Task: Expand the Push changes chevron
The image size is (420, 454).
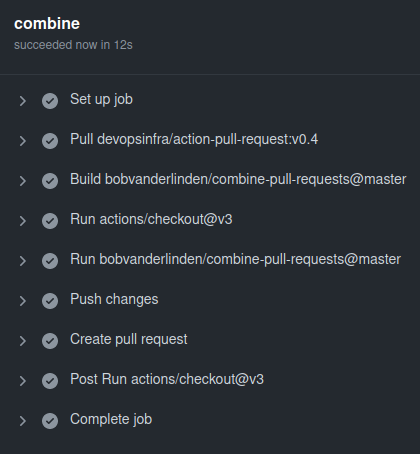Action: point(23,301)
